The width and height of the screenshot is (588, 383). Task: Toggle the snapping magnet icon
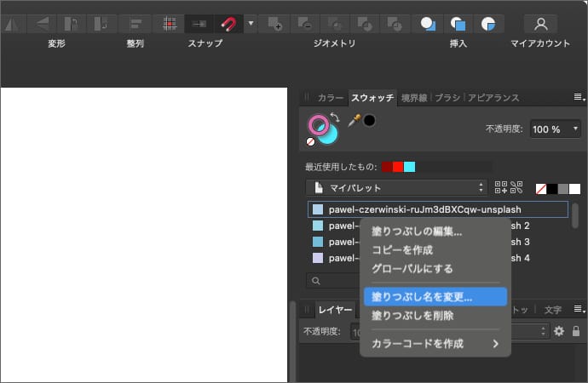coord(228,23)
